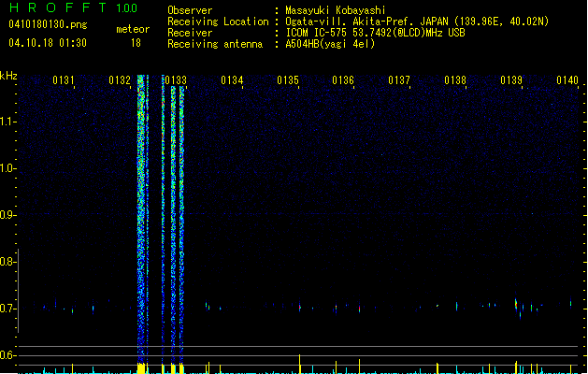Click the 1.1 kHz frequency label
This screenshot has width=588, height=374.
click(7, 122)
